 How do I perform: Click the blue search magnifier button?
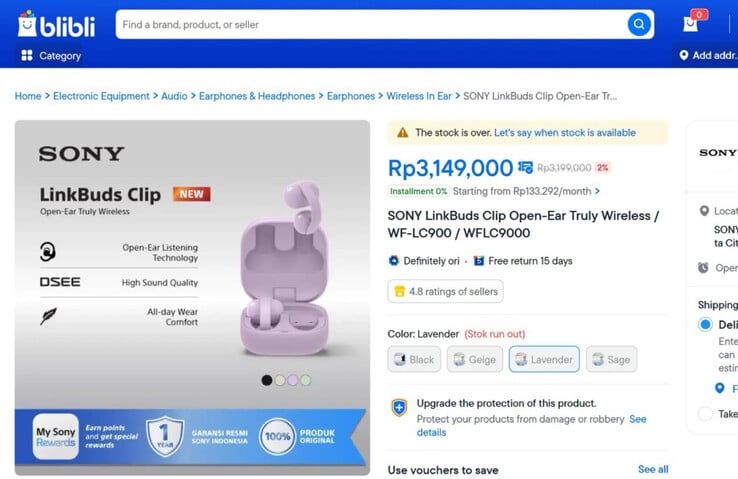638,24
